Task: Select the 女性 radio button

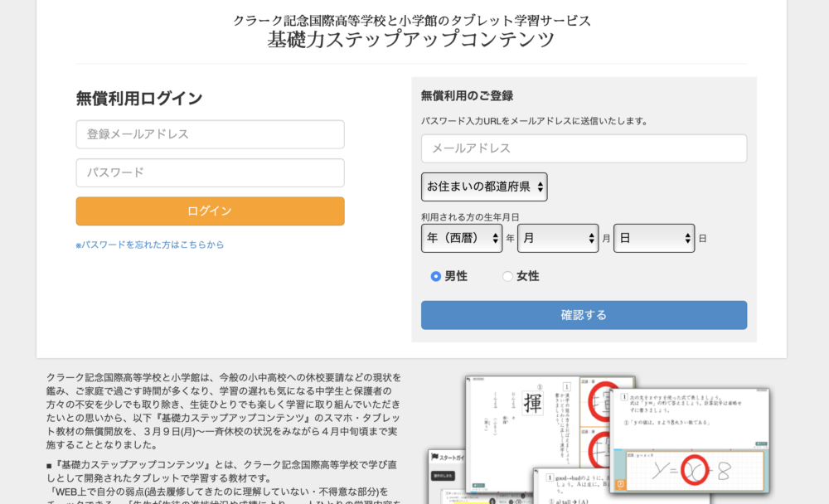Action: [507, 276]
